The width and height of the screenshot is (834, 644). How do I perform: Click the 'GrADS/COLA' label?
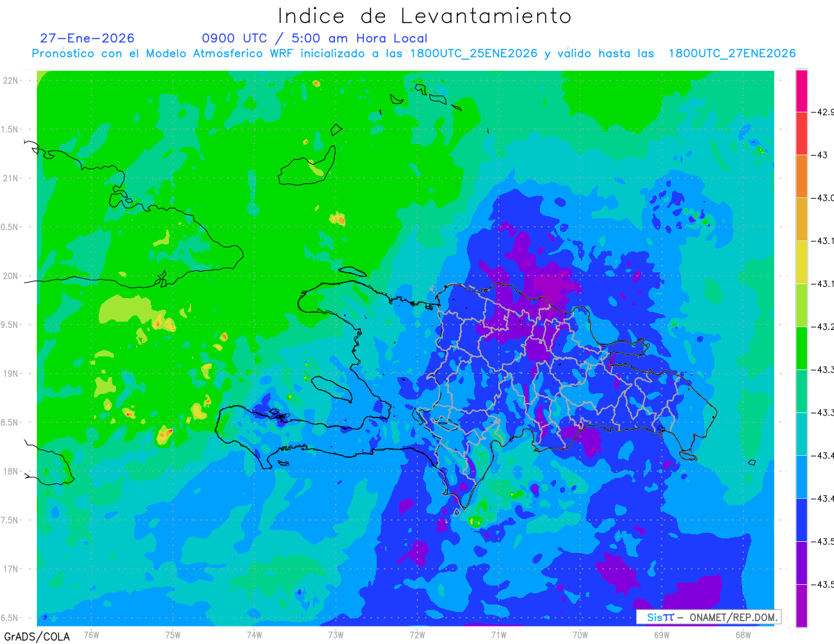pos(37,636)
